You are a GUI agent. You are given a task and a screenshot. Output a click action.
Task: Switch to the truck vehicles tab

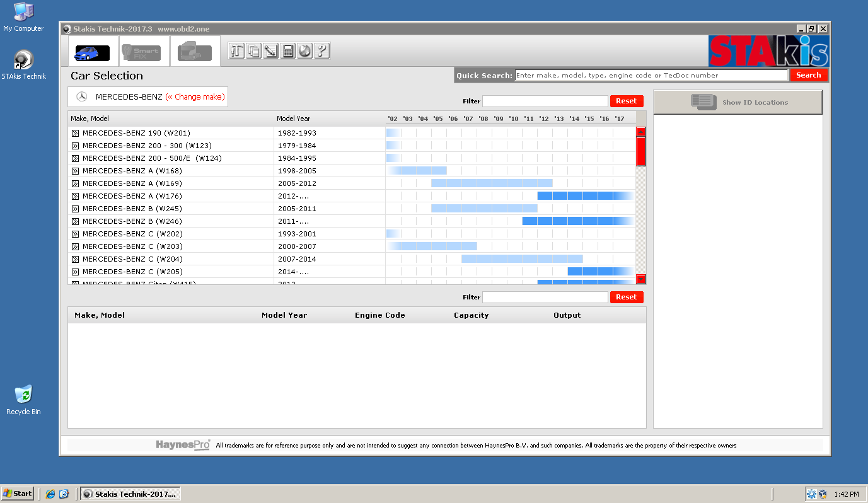click(195, 52)
